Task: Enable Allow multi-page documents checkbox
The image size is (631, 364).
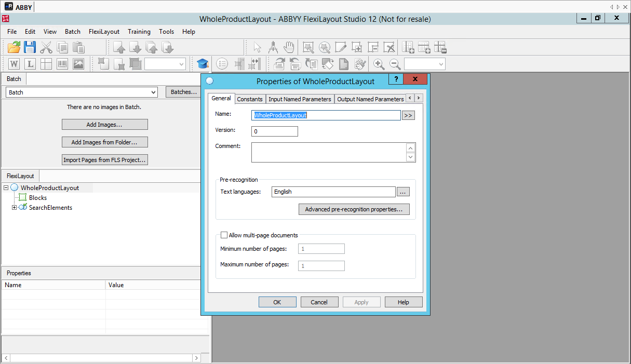Action: click(x=224, y=235)
